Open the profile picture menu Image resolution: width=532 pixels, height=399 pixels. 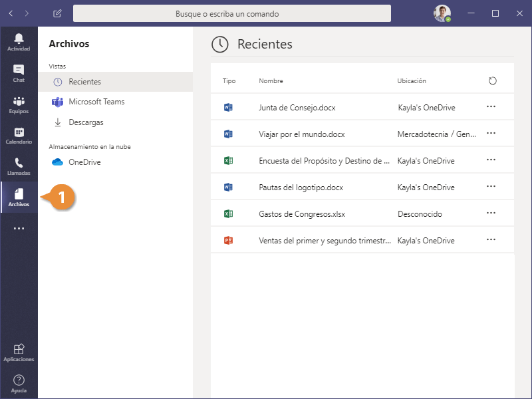tap(442, 13)
